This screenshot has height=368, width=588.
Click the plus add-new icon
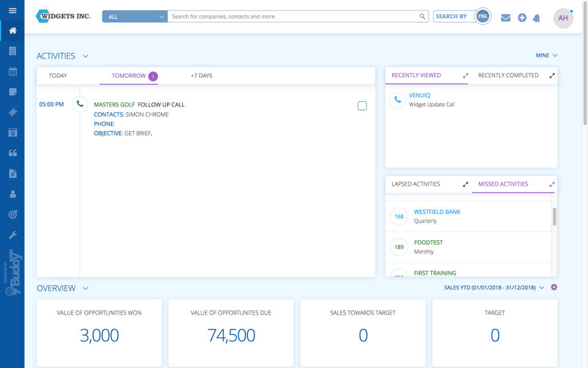pyautogui.click(x=522, y=18)
